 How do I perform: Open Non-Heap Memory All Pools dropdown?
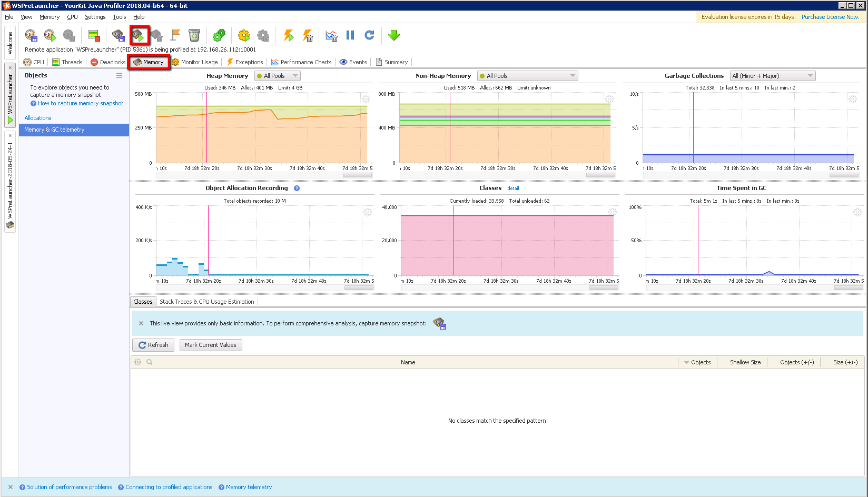click(x=527, y=76)
